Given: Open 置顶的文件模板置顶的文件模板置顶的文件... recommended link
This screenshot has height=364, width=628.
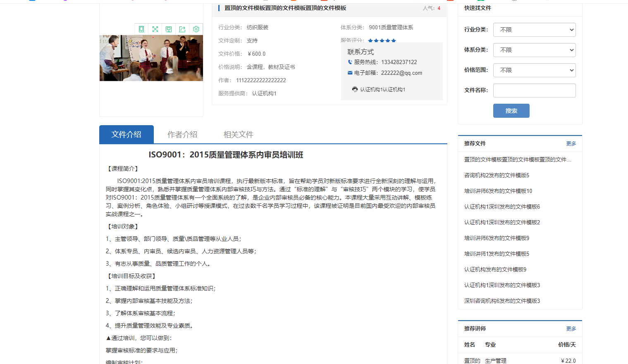Looking at the screenshot, I should [518, 159].
